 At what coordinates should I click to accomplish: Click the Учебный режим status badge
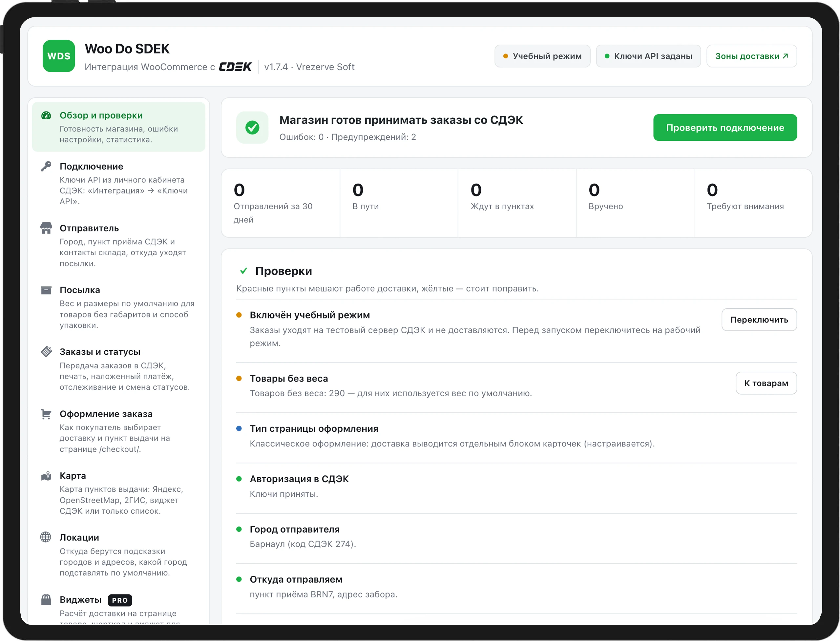pos(542,56)
